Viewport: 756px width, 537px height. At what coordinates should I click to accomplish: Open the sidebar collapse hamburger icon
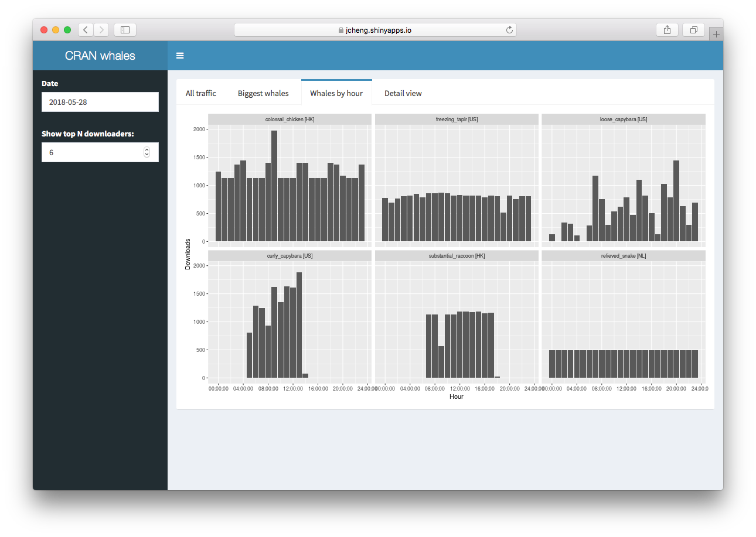tap(179, 56)
